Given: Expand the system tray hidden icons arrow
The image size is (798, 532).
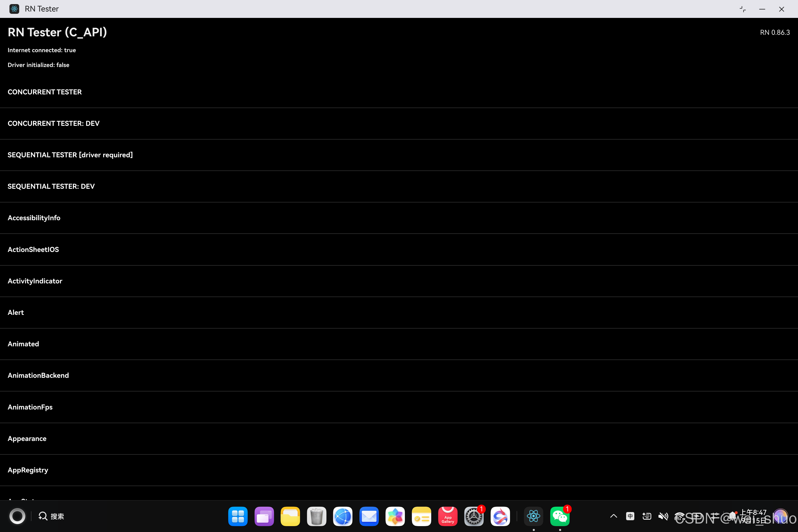Looking at the screenshot, I should [613, 516].
